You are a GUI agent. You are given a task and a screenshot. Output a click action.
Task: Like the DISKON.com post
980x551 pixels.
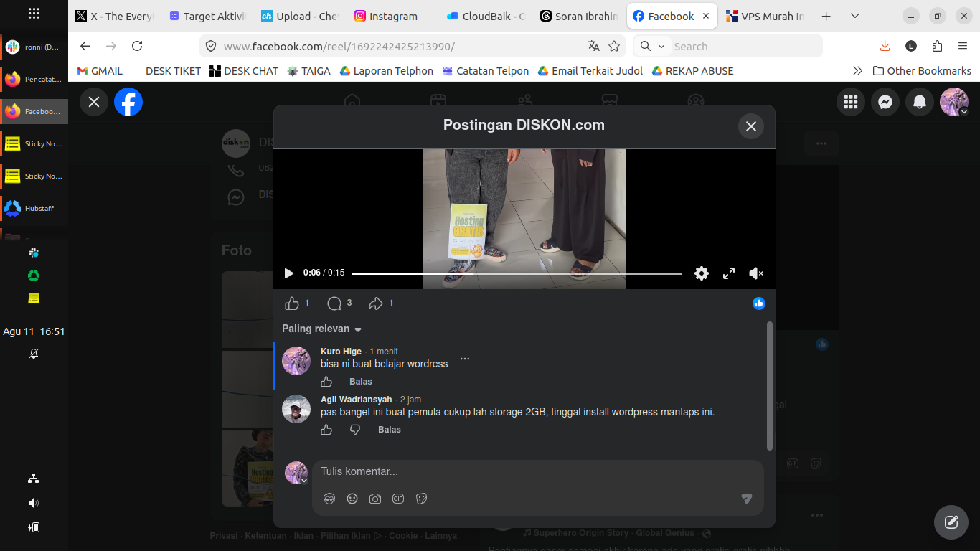point(292,303)
